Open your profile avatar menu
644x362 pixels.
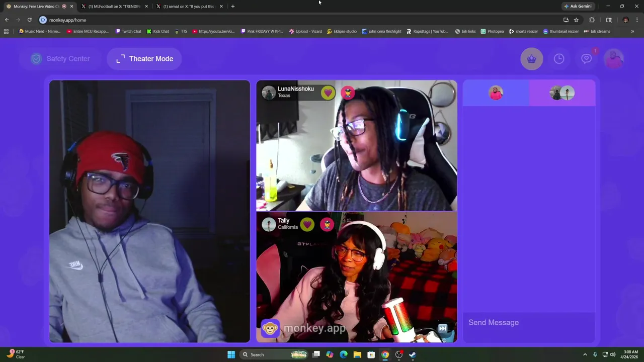[x=614, y=59]
